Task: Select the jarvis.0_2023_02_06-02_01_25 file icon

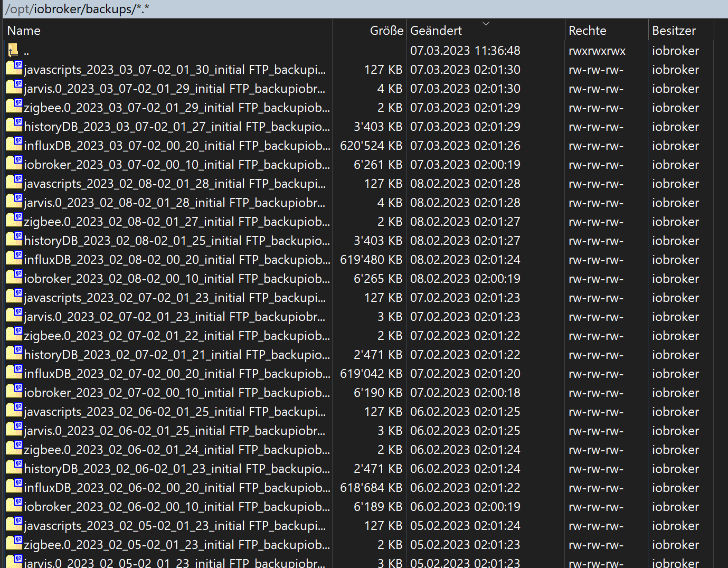Action: 14,430
